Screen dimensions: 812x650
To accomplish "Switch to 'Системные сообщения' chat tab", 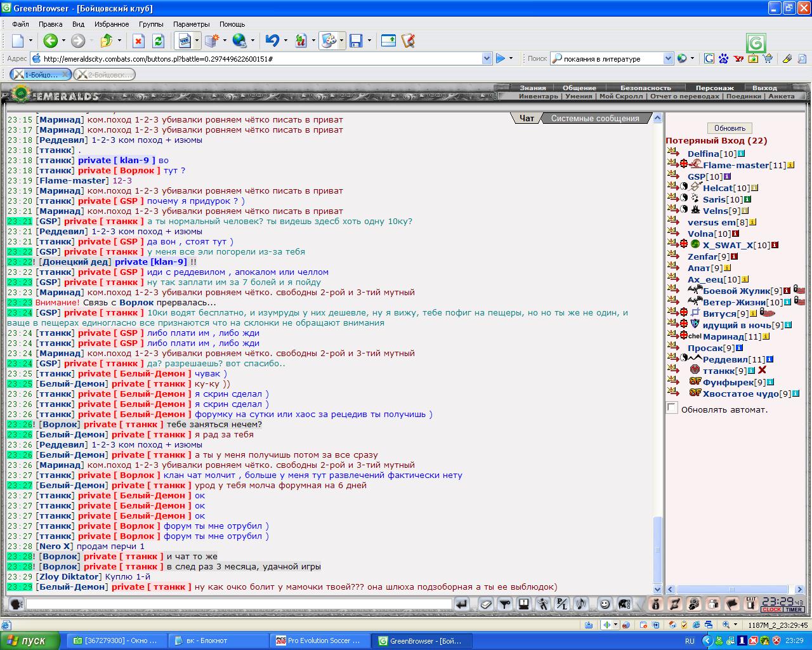I will pos(594,118).
